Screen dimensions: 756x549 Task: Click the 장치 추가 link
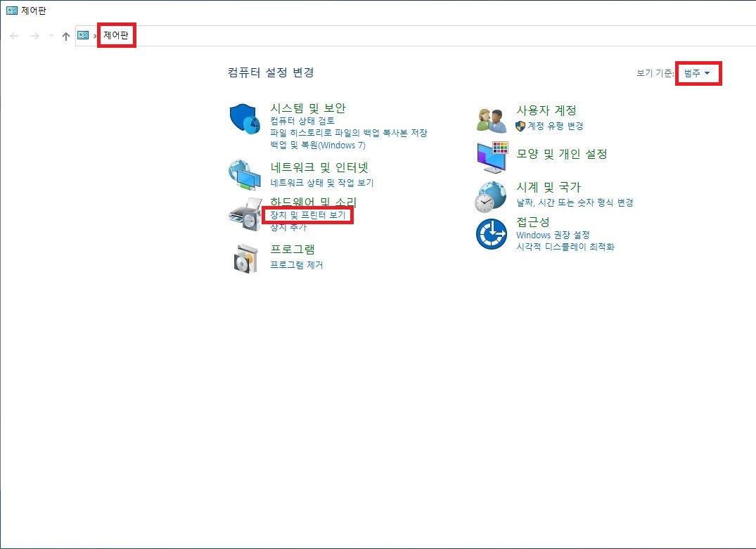[288, 226]
